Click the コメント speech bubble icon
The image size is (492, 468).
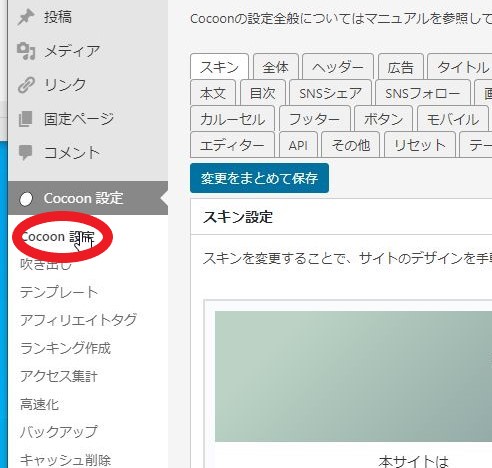pos(26,153)
